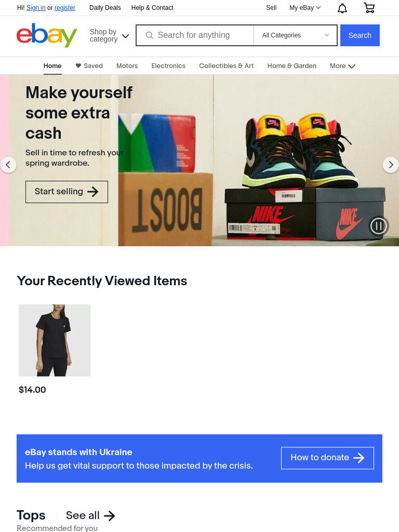Open the All Categories dropdown
Viewport: 399px width, 532px height.
tap(295, 35)
